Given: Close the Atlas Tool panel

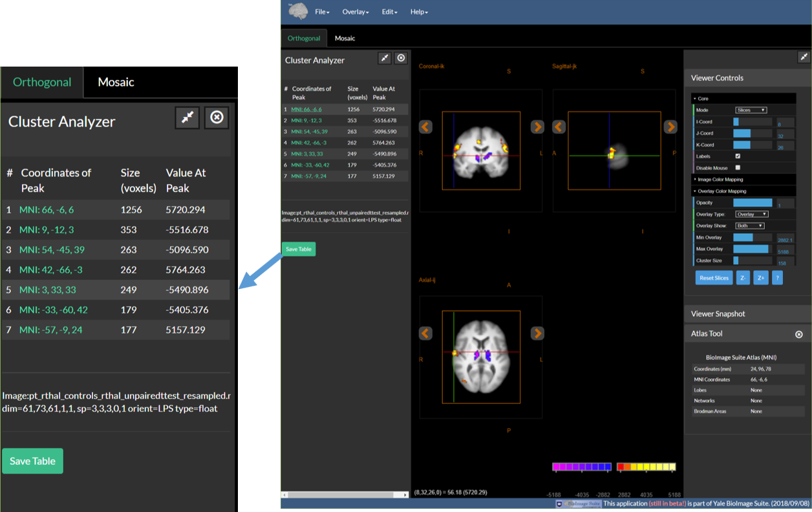Looking at the screenshot, I should (x=798, y=334).
